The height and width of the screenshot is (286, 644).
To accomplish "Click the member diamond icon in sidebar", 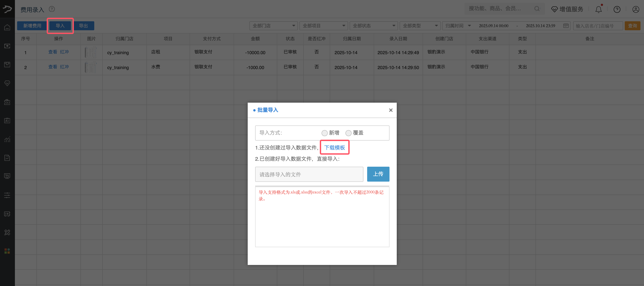I will click(7, 83).
